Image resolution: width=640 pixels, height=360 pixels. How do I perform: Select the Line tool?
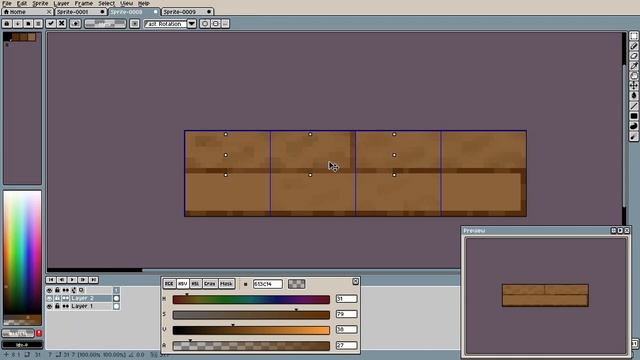(x=633, y=106)
